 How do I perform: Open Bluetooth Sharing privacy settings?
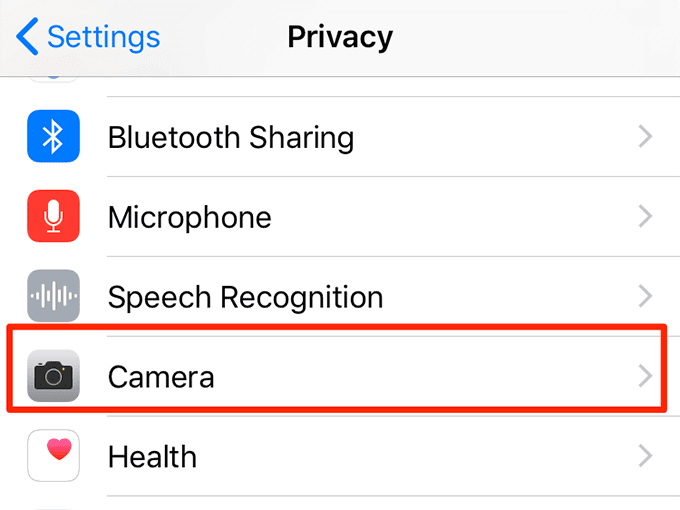(x=230, y=137)
